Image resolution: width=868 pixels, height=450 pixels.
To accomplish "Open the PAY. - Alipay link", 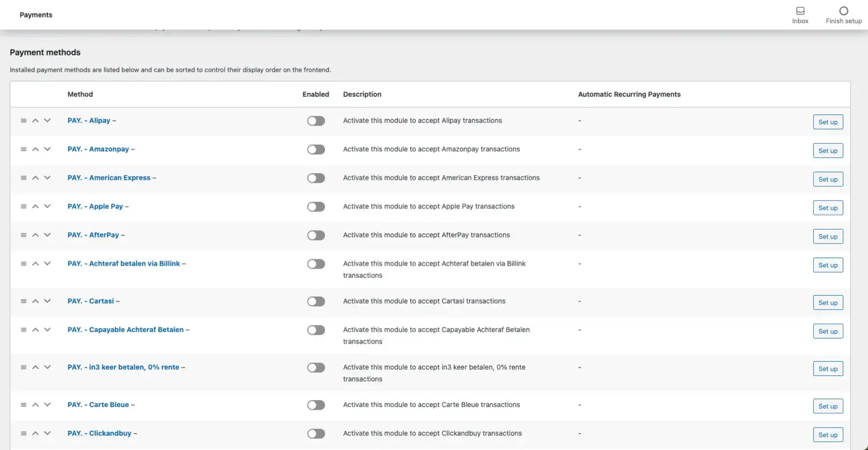I will click(89, 120).
